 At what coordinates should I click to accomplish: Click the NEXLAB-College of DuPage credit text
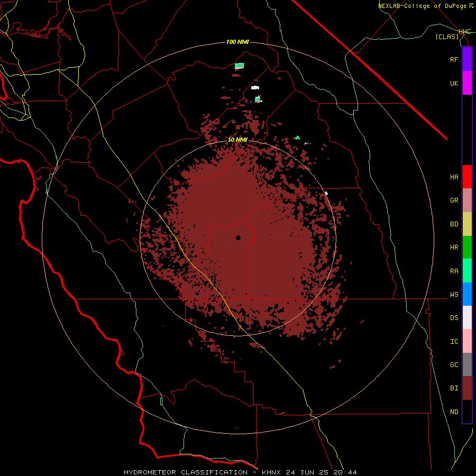coord(426,6)
